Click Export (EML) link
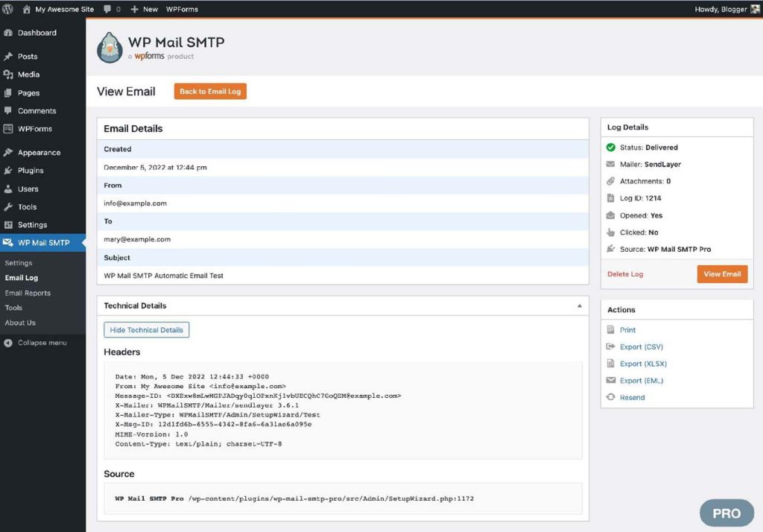 [642, 381]
